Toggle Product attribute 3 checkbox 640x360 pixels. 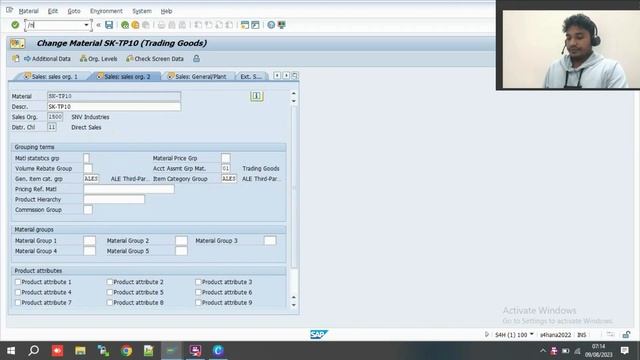coord(198,282)
